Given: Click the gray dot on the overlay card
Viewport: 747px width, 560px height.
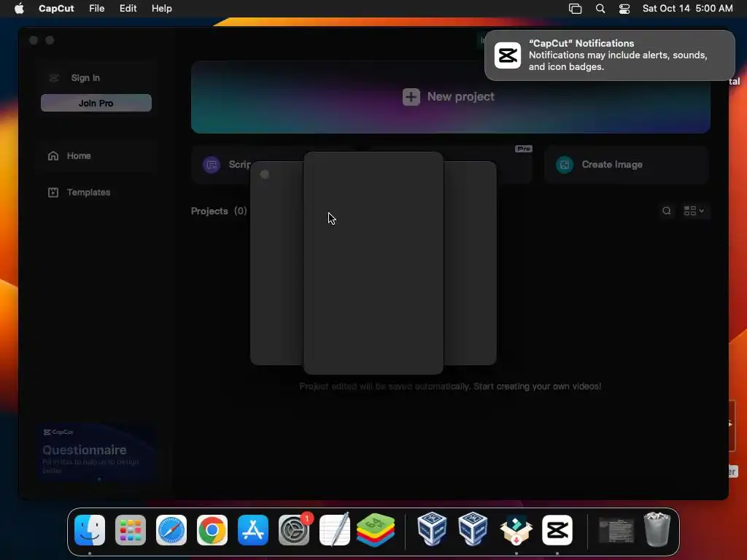Looking at the screenshot, I should pyautogui.click(x=265, y=174).
